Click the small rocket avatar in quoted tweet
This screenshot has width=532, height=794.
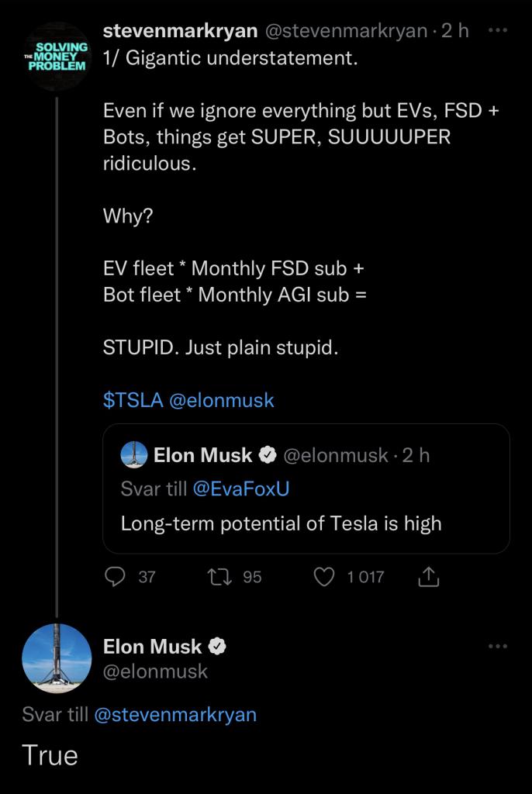[134, 455]
